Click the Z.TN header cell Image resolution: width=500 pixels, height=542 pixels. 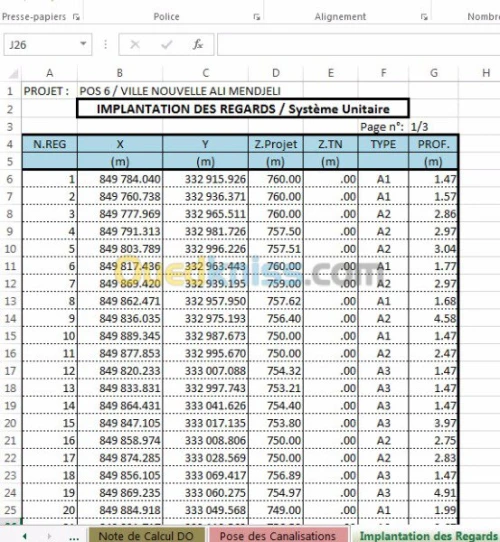[x=331, y=144]
